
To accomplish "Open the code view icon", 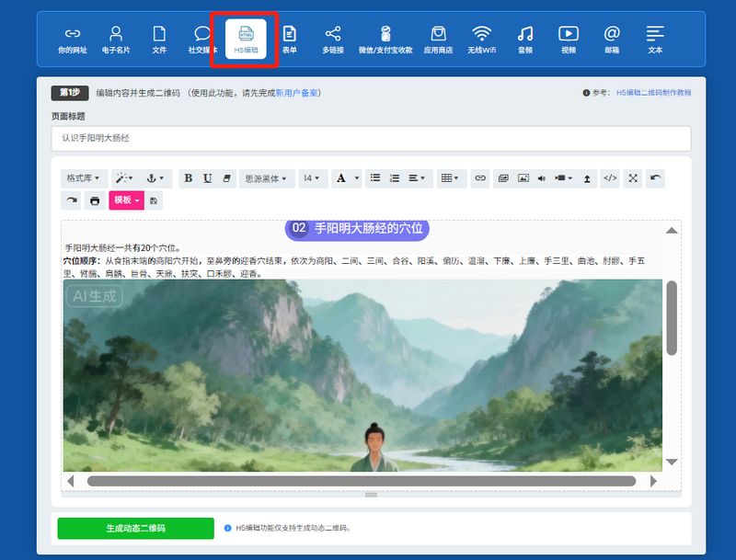I will [609, 178].
